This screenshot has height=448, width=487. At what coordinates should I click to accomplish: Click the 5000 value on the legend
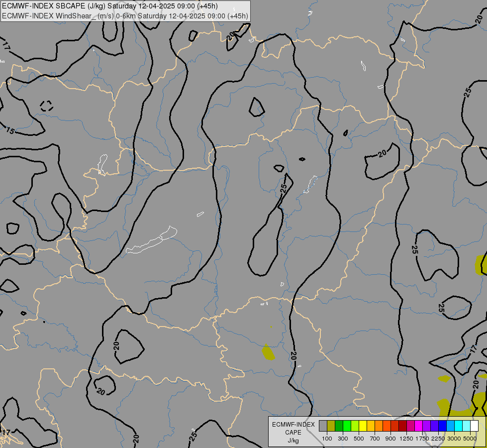click(x=470, y=439)
